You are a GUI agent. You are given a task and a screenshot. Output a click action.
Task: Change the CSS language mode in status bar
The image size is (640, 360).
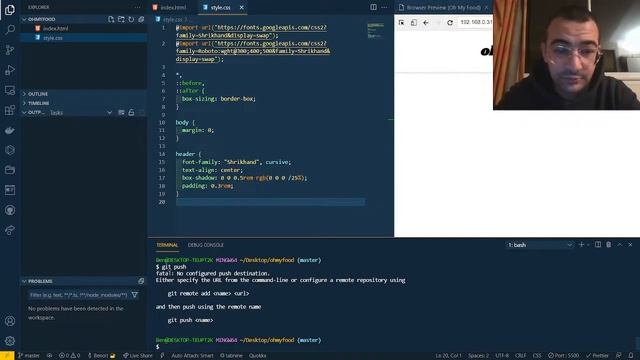(537, 356)
